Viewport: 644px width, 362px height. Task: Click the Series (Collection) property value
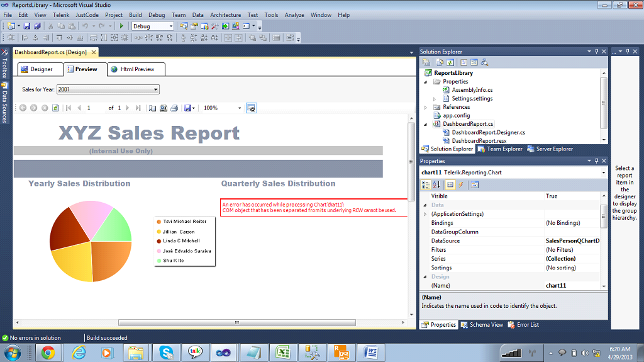[x=573, y=259]
